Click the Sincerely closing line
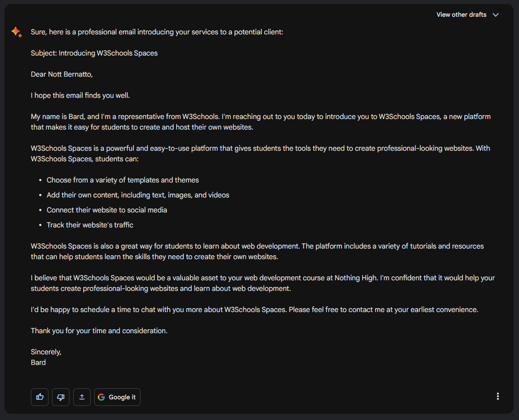This screenshot has width=519, height=420. (x=46, y=352)
